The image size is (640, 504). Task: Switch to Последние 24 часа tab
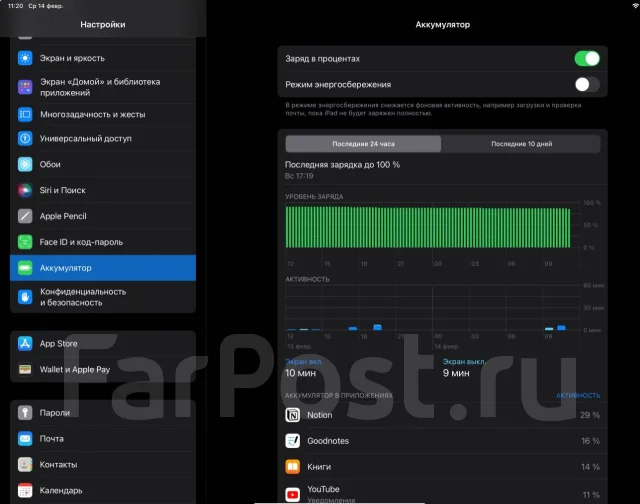tap(363, 144)
